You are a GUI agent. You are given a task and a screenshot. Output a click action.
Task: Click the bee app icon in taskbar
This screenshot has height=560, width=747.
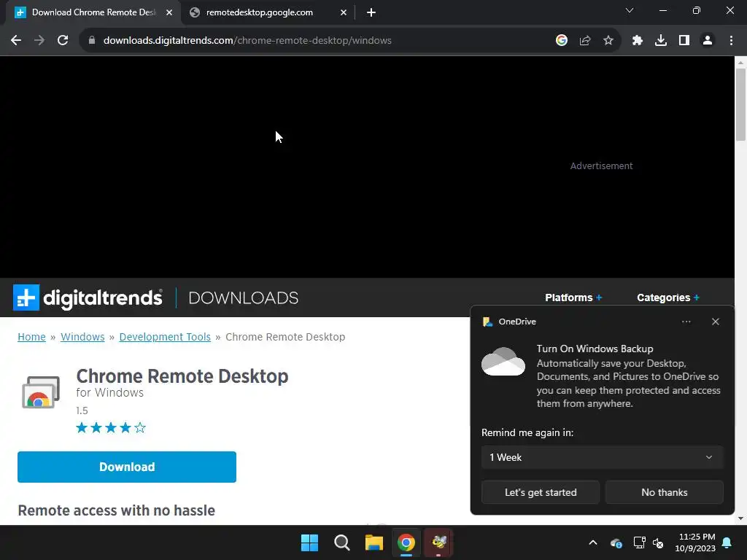click(x=438, y=542)
